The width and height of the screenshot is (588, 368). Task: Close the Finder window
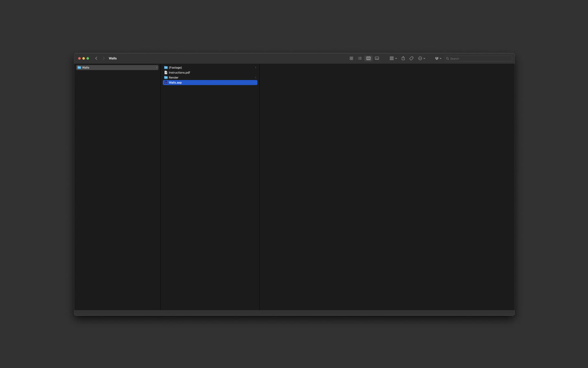79,58
